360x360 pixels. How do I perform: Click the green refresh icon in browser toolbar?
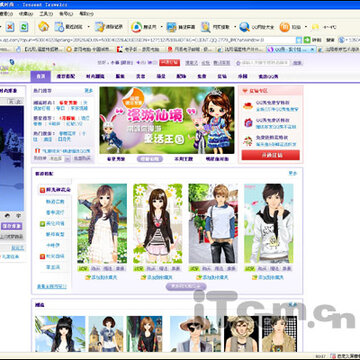click(24, 27)
